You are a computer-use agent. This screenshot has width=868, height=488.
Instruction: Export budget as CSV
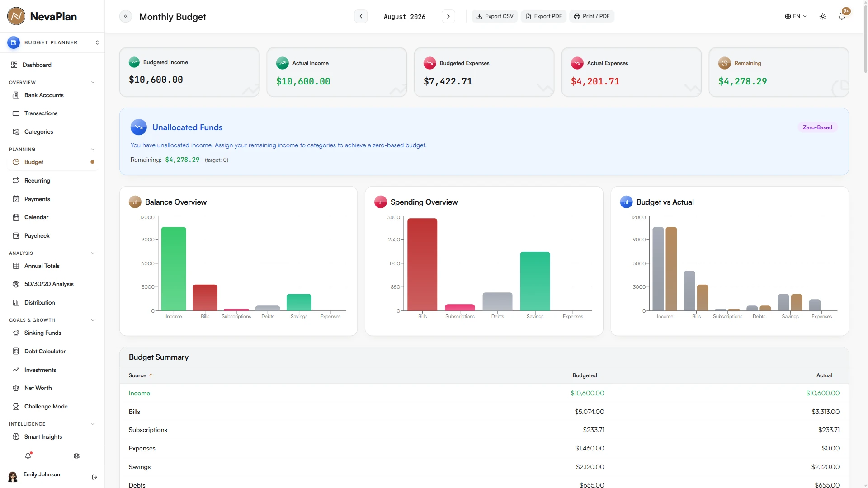point(495,16)
